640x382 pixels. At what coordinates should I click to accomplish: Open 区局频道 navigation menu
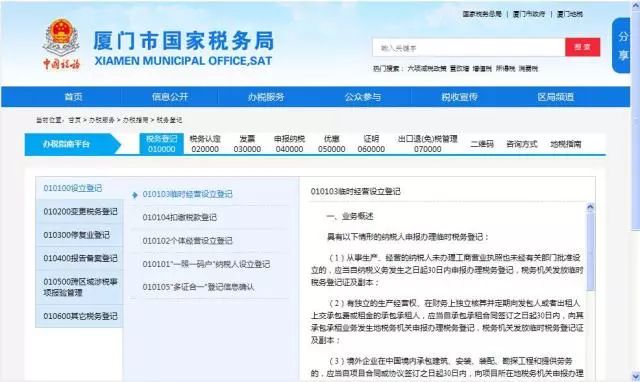[556, 97]
